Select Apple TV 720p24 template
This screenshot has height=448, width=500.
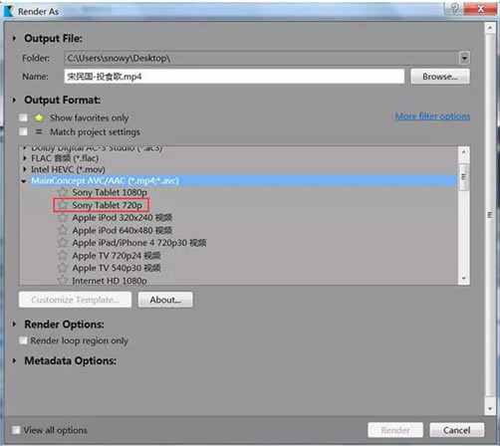117,255
